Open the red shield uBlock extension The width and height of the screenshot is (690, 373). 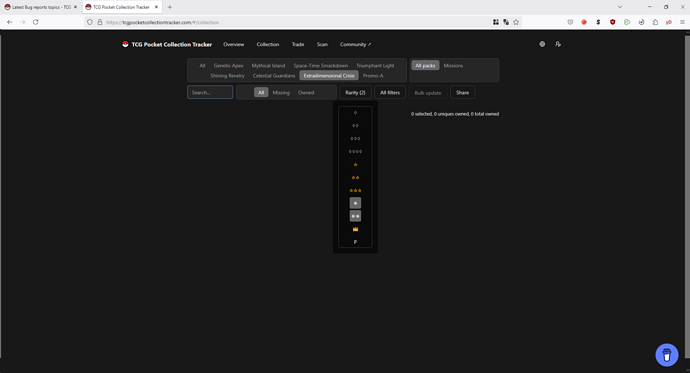tap(613, 22)
